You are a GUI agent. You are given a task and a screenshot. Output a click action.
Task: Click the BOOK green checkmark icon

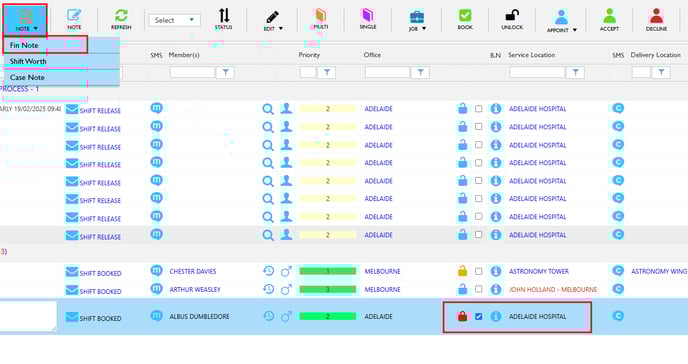(465, 19)
